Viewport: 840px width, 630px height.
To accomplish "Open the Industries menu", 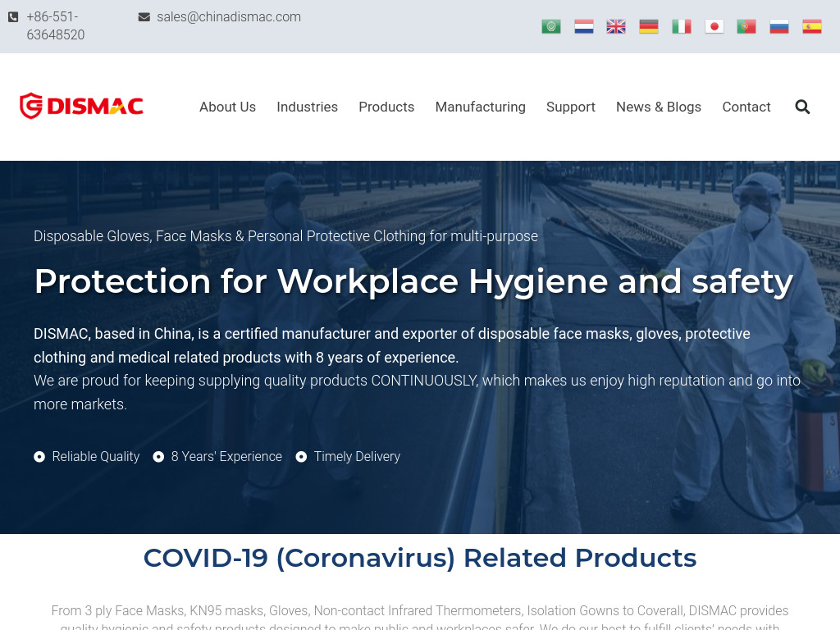I will click(307, 107).
